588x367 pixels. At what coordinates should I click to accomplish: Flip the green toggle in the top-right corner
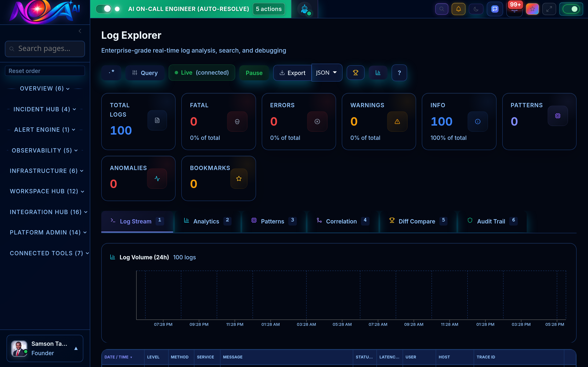tap(571, 9)
